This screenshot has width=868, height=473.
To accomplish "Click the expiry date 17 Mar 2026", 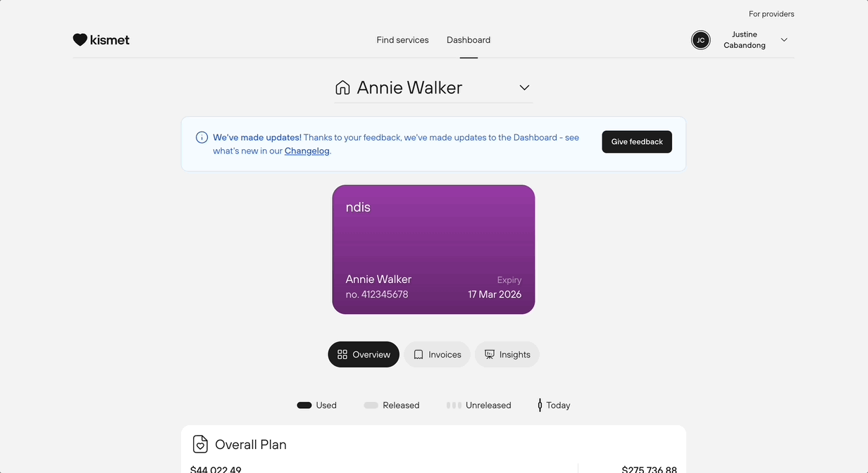I will click(495, 294).
